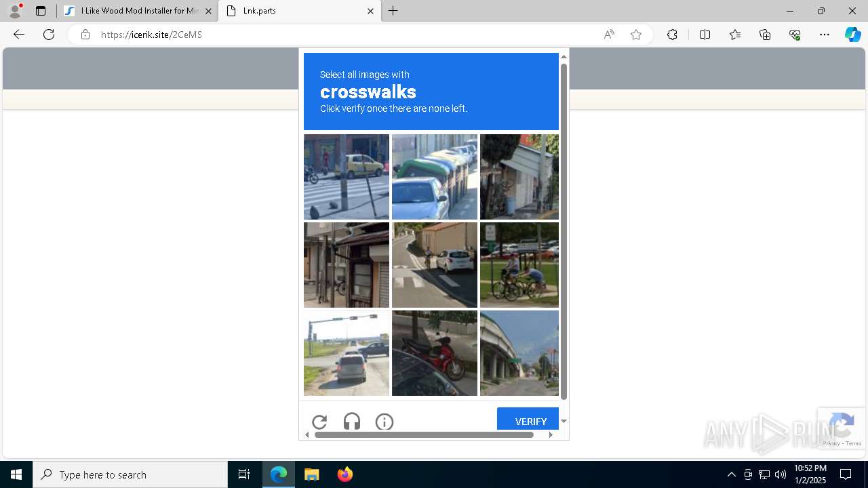
Task: Select image of elevated overpass
Action: click(x=519, y=353)
